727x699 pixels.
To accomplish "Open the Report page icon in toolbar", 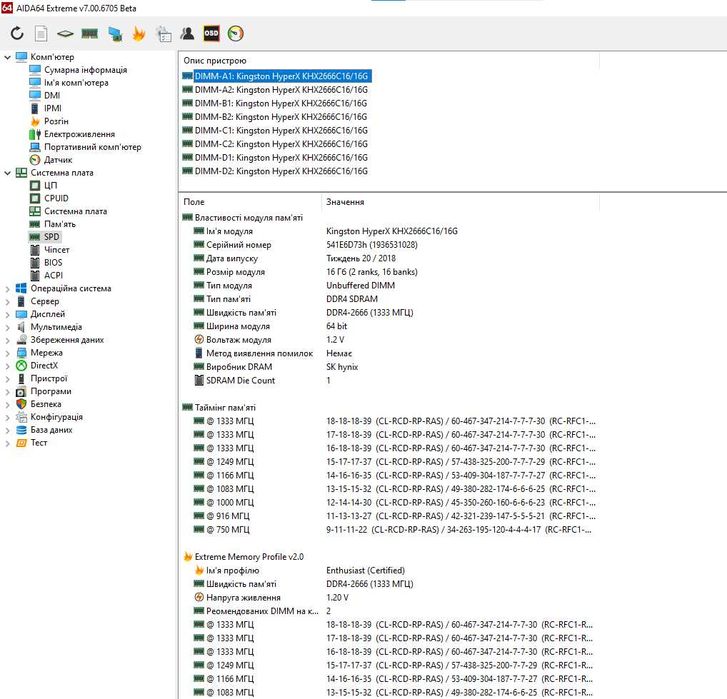I will (41, 33).
